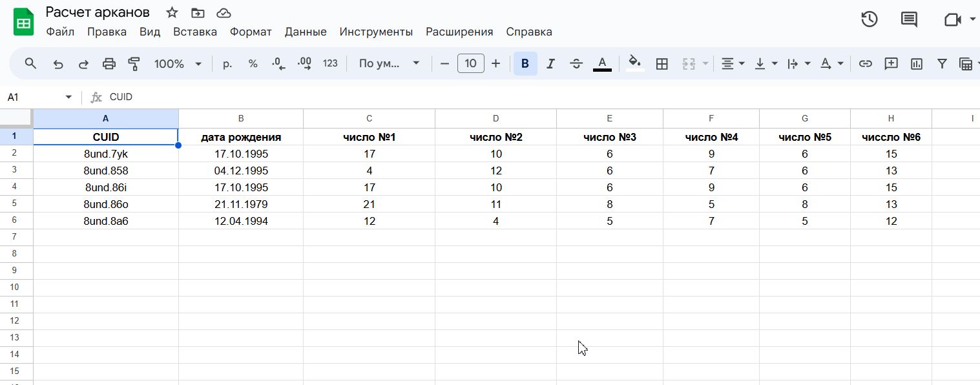Open the fill color picker
This screenshot has height=385, width=980.
point(634,63)
